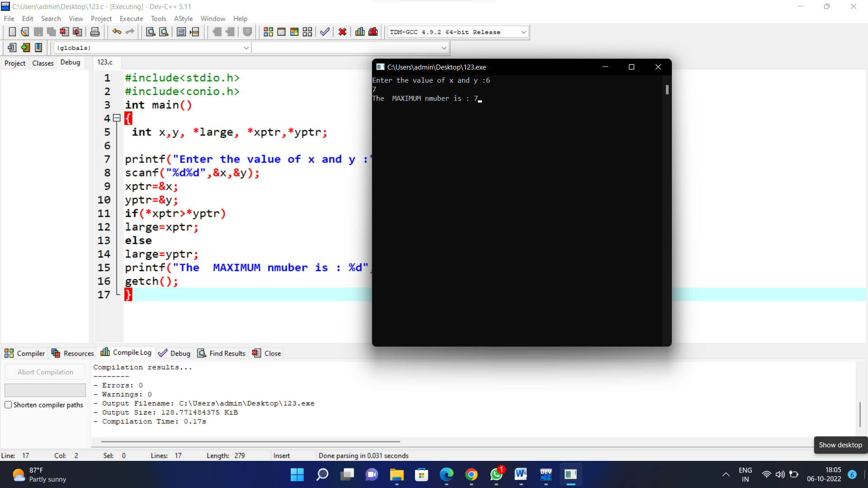
Task: Click the green plus insert icon
Action: click(25, 47)
